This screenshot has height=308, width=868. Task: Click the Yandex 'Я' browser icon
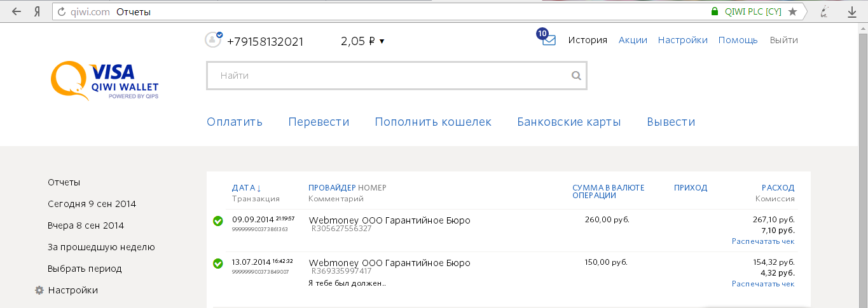tap(38, 11)
